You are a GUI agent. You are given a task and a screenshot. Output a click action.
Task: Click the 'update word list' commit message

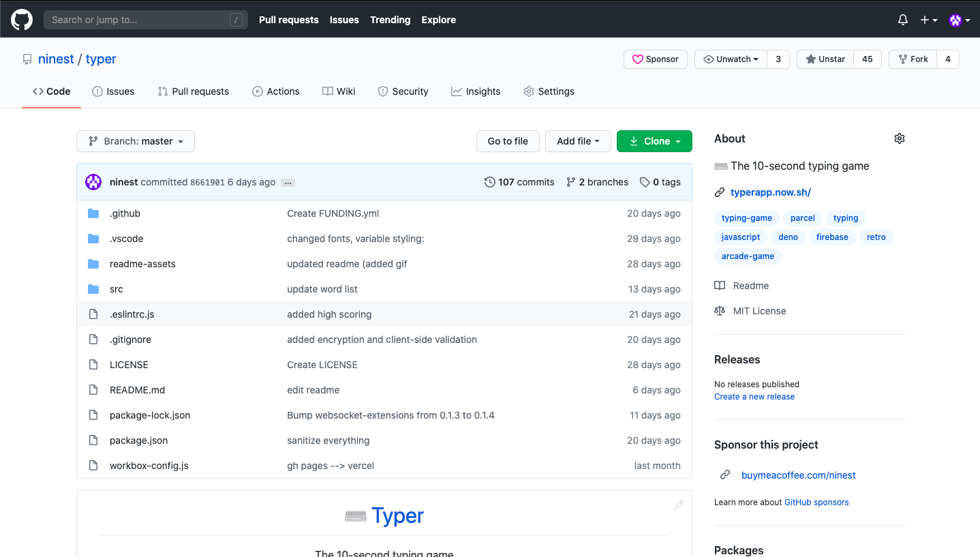322,289
